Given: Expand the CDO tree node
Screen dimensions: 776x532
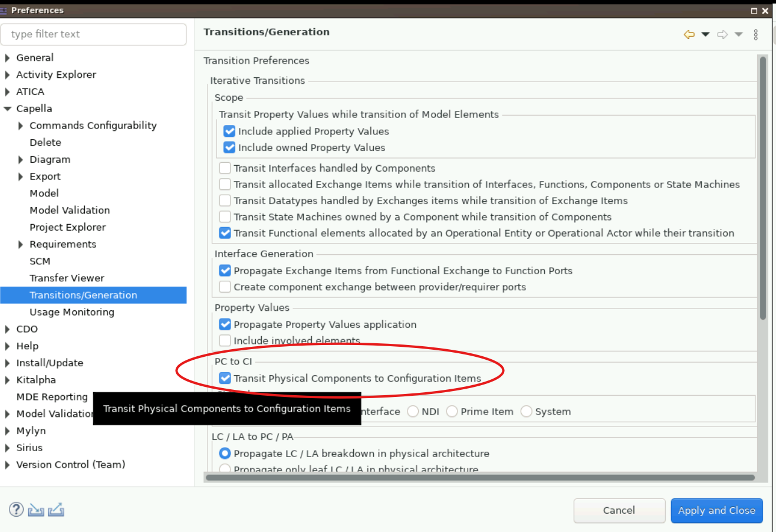Looking at the screenshot, I should pos(8,329).
